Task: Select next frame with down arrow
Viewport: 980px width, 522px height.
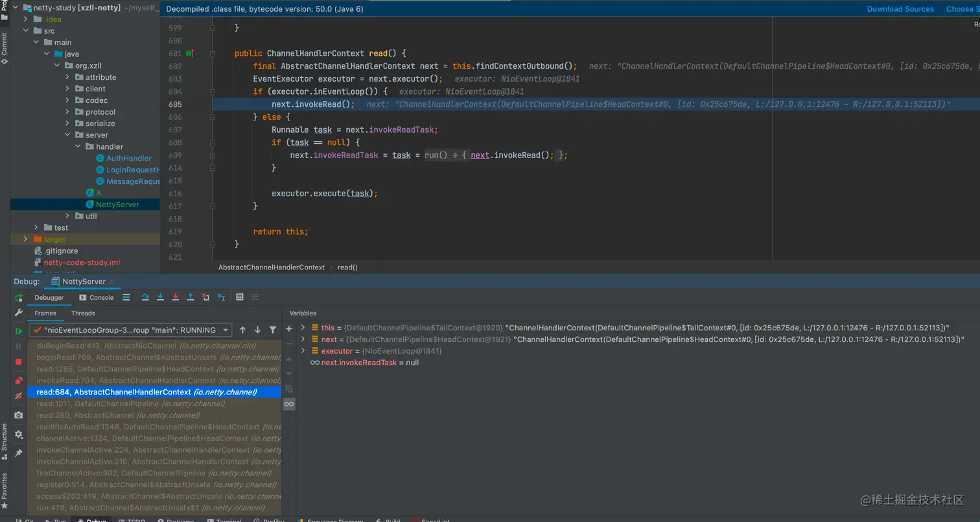Action: (x=257, y=330)
